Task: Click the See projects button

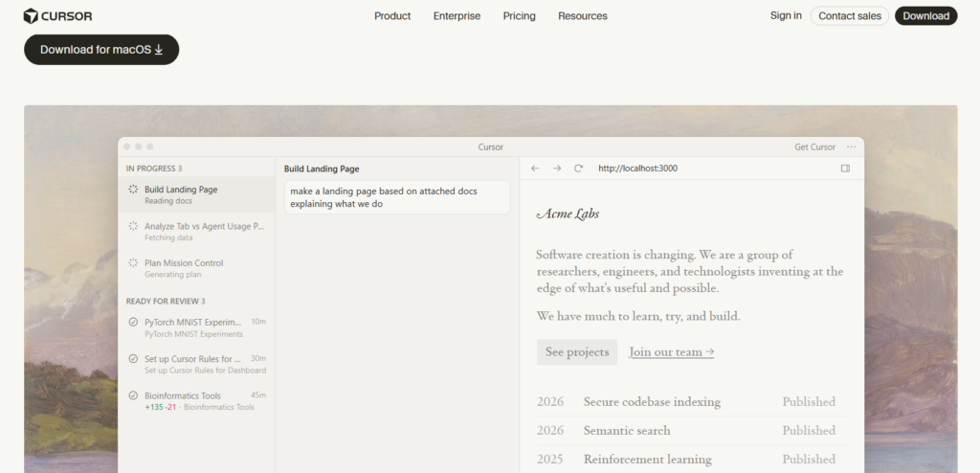Action: (x=577, y=351)
